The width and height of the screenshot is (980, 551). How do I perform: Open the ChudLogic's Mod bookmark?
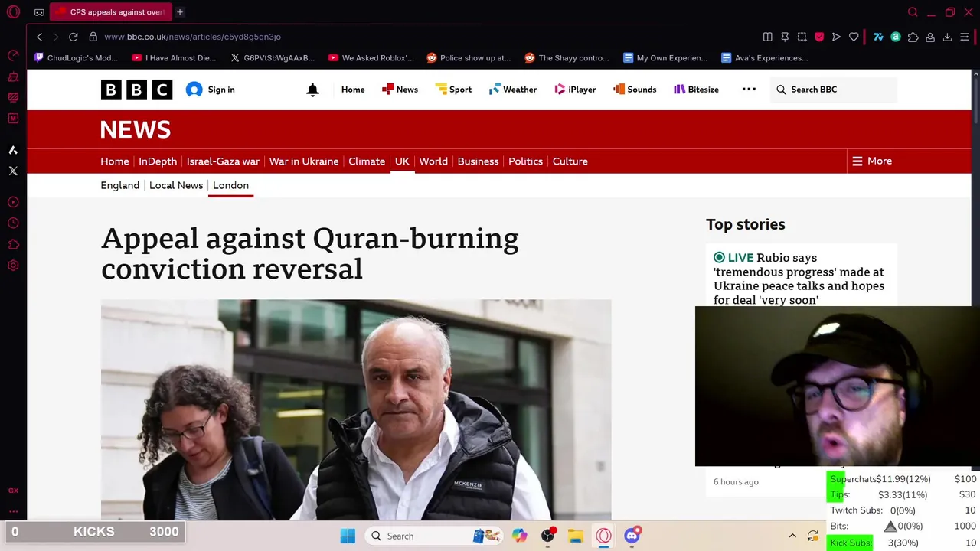pyautogui.click(x=77, y=58)
